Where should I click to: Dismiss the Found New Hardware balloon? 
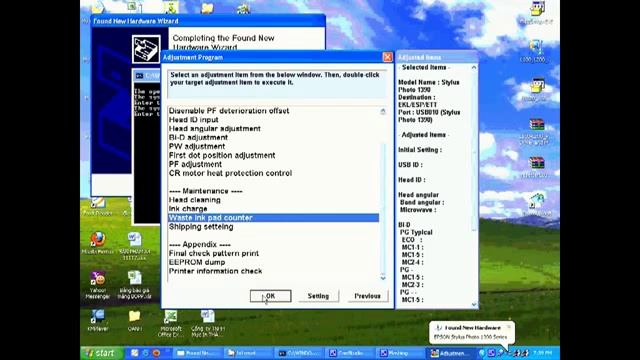coord(509,327)
